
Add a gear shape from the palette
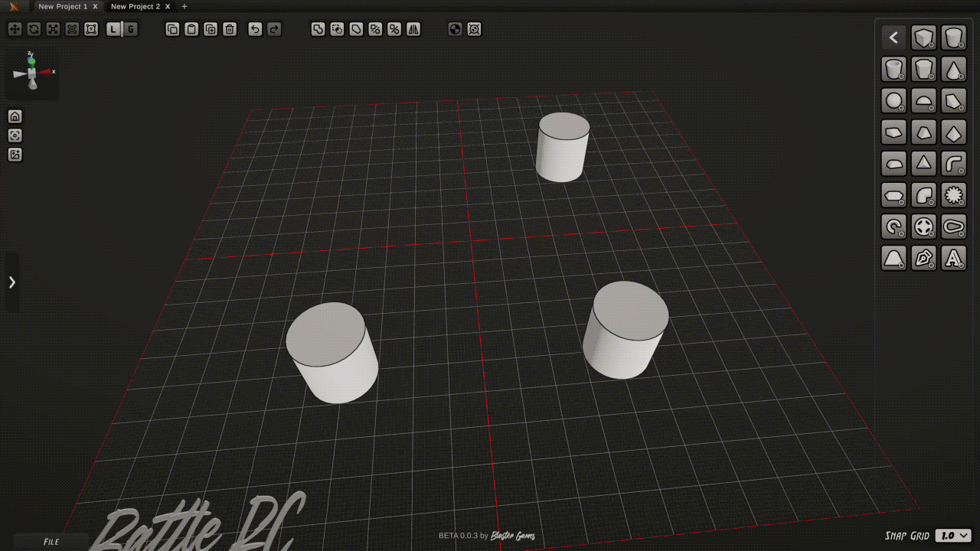point(953,195)
